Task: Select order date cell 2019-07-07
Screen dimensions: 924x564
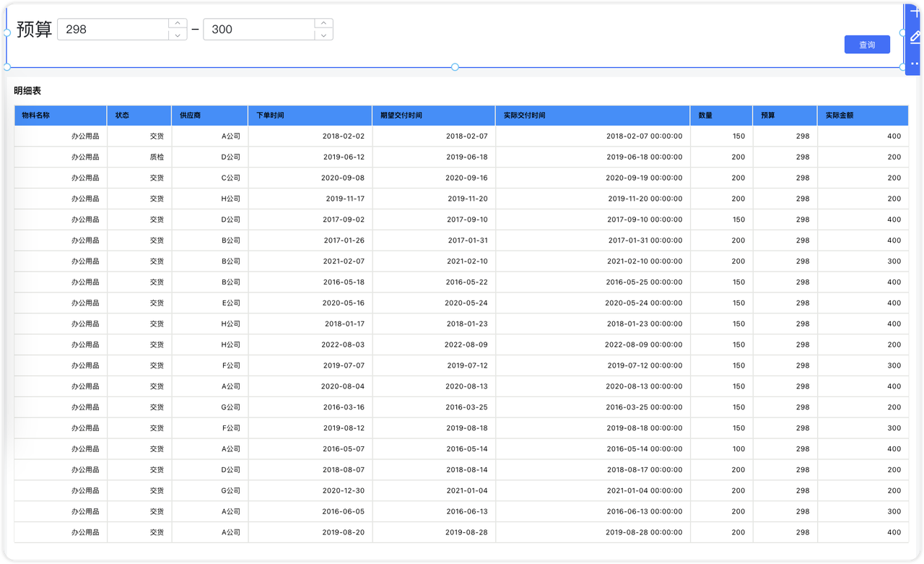Action: (310, 365)
